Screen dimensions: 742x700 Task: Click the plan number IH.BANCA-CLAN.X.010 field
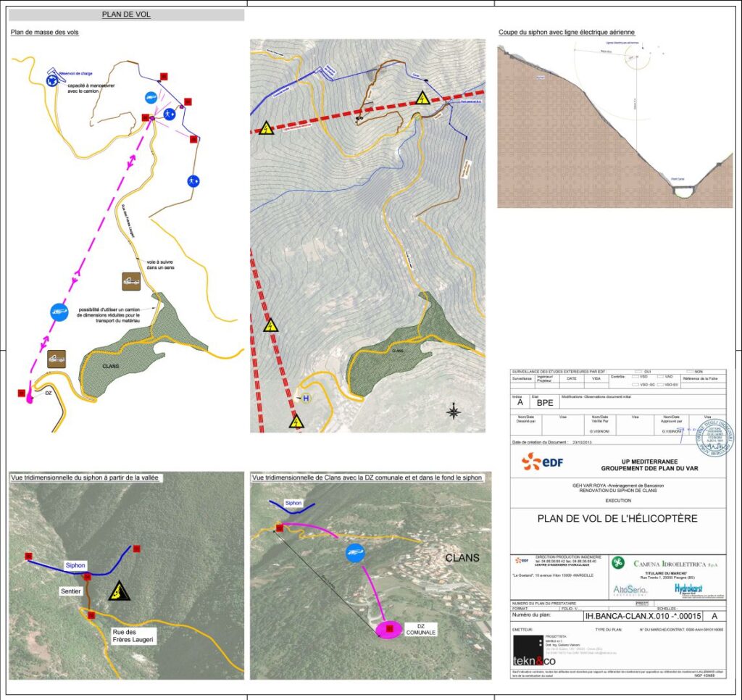[643, 616]
